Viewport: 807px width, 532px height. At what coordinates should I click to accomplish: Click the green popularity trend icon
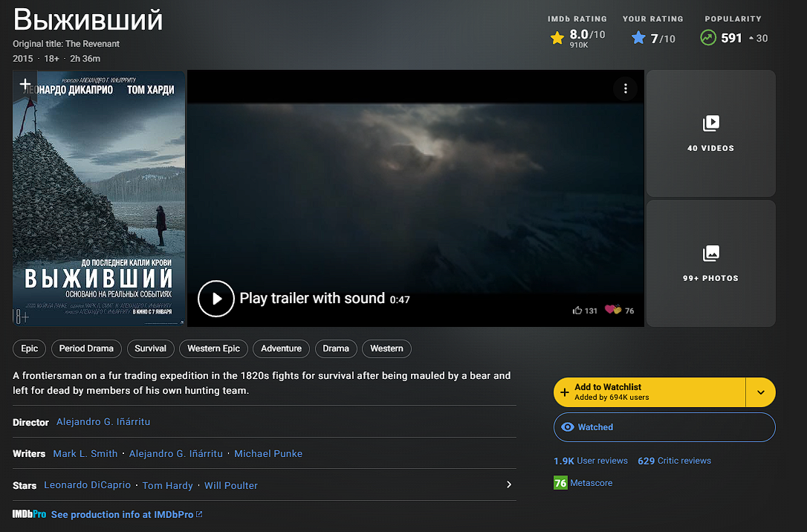click(708, 38)
